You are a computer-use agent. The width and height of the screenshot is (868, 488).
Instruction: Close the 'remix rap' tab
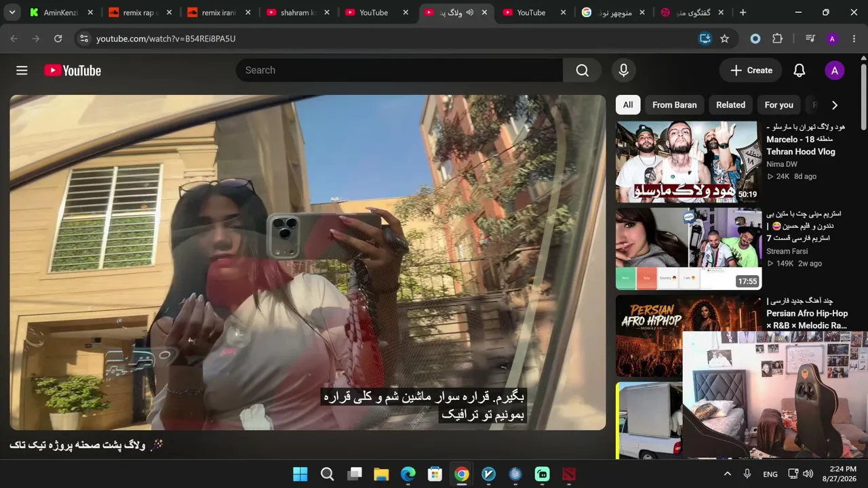pyautogui.click(x=169, y=12)
